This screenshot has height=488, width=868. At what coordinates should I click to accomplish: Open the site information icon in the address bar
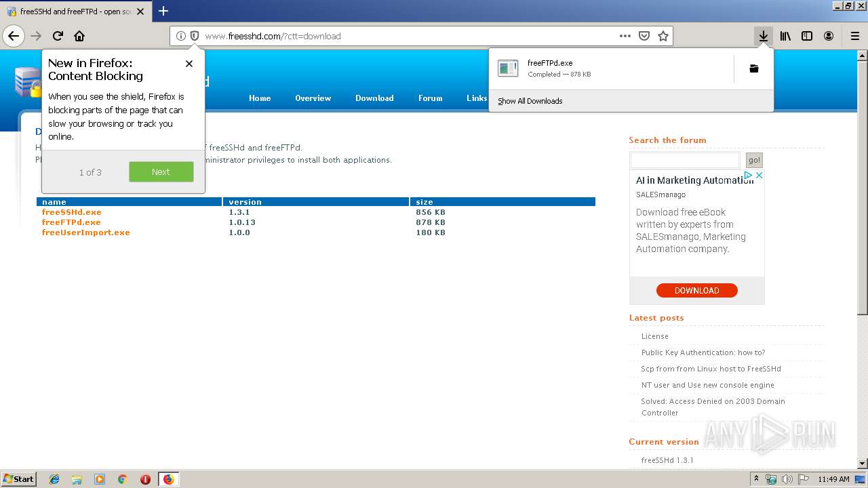[180, 36]
